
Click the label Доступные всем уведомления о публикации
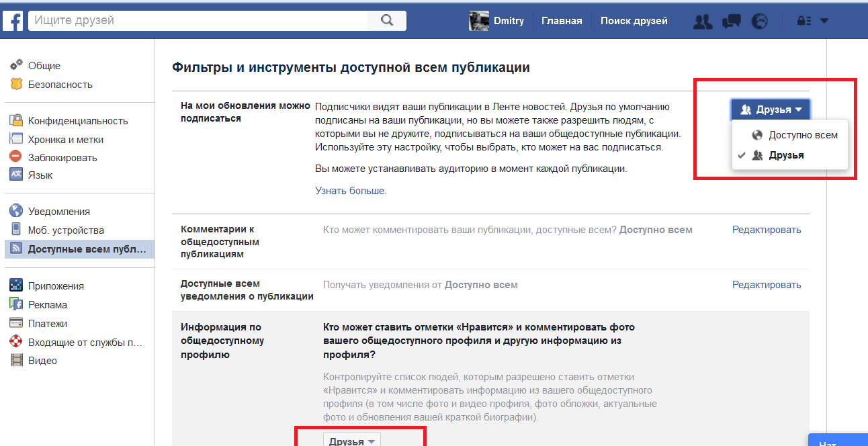247,289
